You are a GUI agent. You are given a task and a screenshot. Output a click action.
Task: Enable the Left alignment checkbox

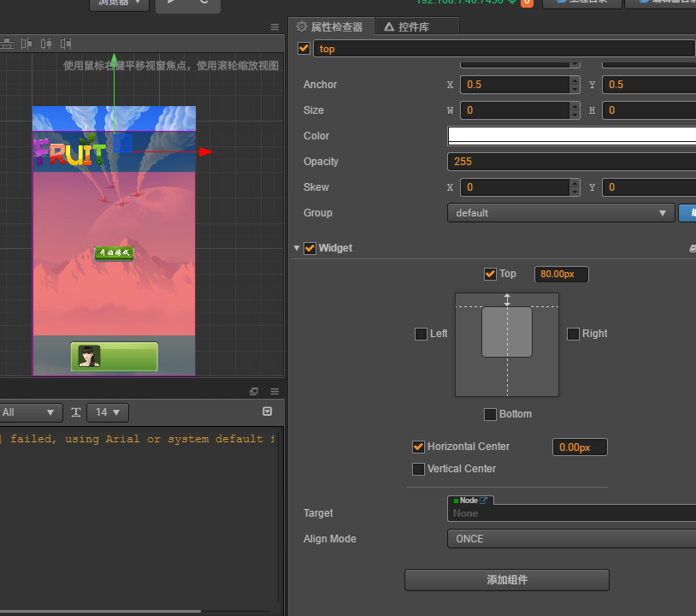tap(421, 334)
